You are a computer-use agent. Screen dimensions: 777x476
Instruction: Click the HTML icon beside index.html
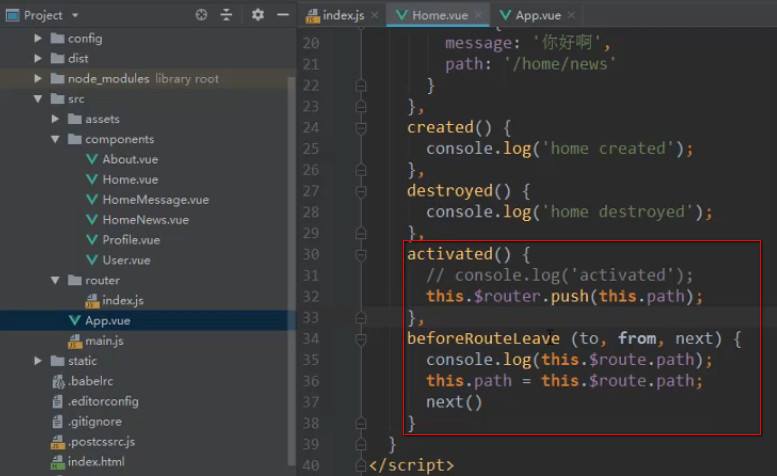pyautogui.click(x=57, y=462)
